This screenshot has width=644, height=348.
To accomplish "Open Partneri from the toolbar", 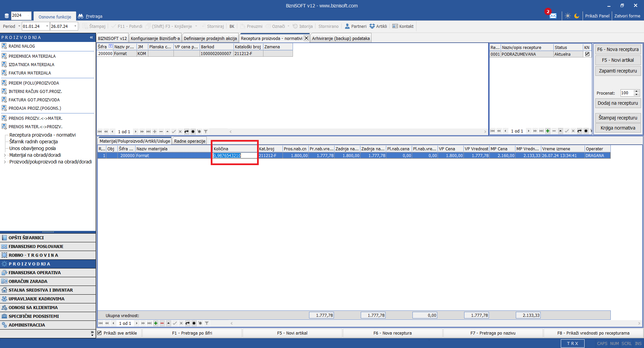I will click(355, 26).
